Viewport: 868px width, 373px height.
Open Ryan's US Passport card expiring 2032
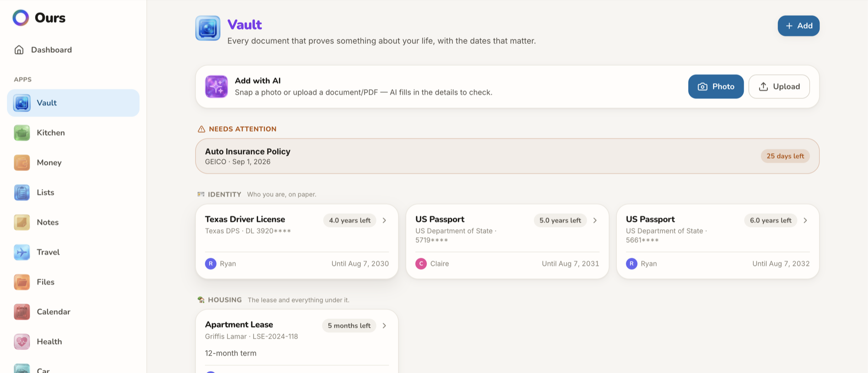718,241
